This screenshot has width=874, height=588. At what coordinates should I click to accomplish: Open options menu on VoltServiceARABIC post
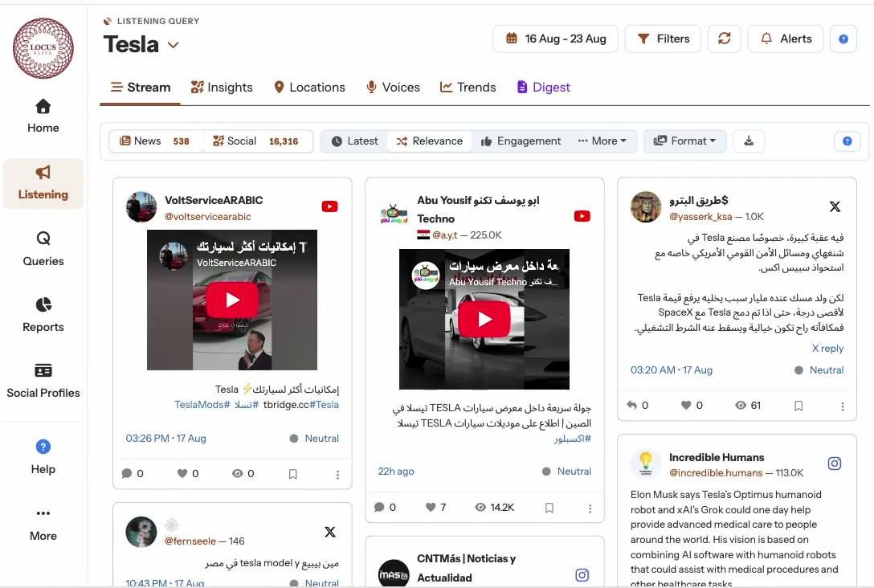[x=337, y=474]
